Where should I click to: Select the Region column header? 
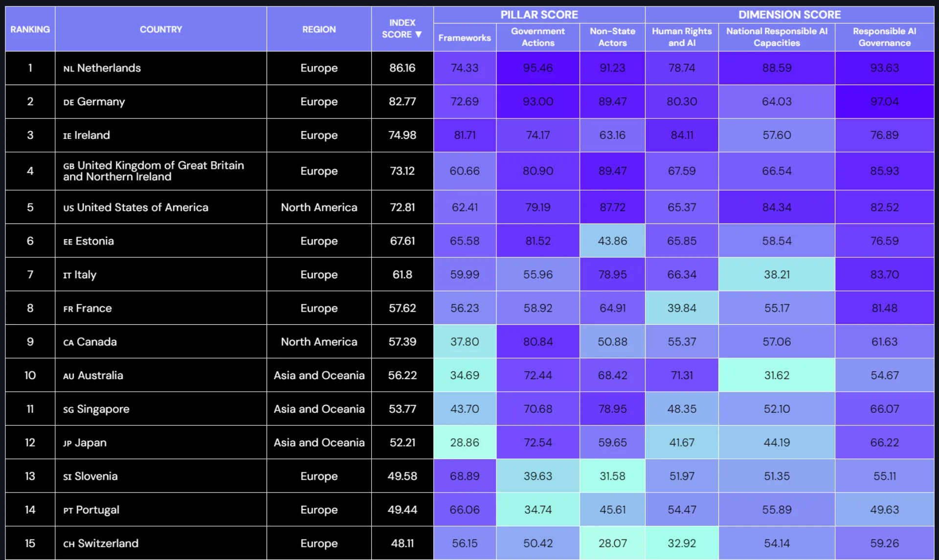319,29
